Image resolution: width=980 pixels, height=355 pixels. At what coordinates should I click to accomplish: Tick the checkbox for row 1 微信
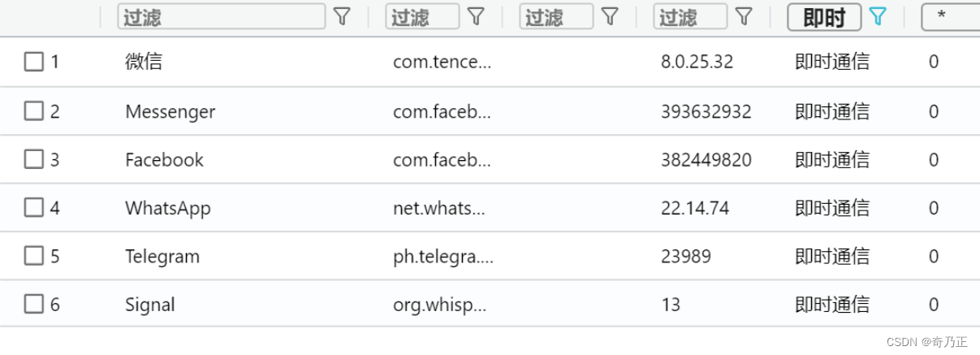(x=33, y=62)
